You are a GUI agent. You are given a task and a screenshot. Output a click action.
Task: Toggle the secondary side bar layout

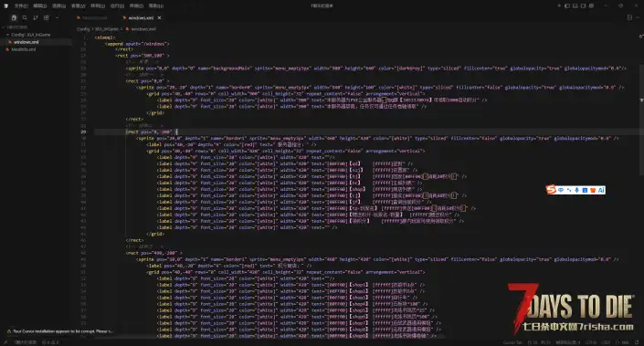pyautogui.click(x=583, y=5)
